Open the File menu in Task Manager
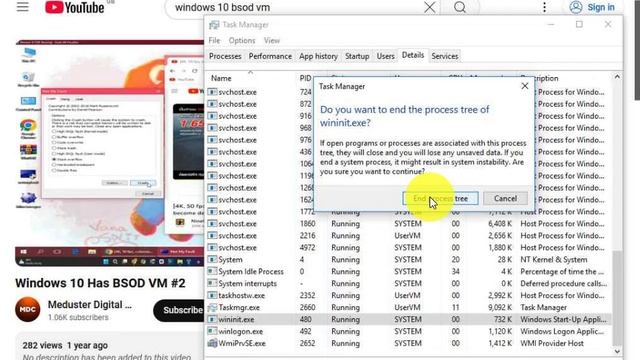The width and height of the screenshot is (640, 360). click(x=214, y=40)
